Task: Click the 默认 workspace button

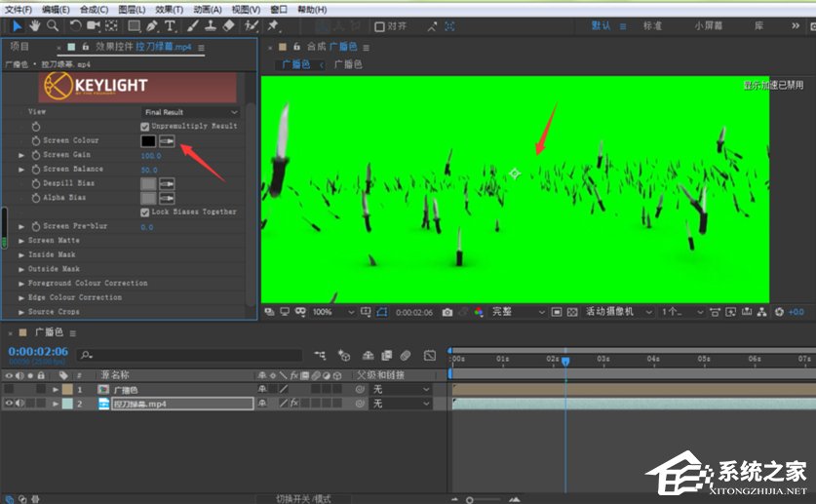Action: (x=601, y=26)
